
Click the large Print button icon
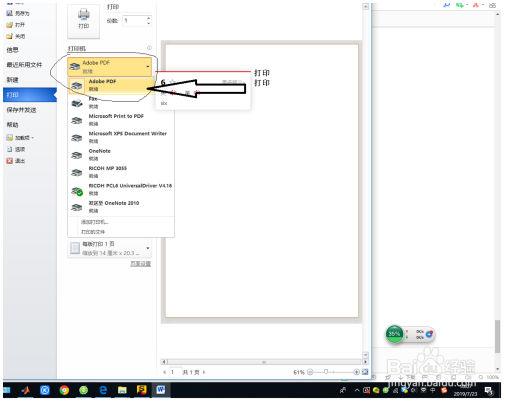(83, 21)
